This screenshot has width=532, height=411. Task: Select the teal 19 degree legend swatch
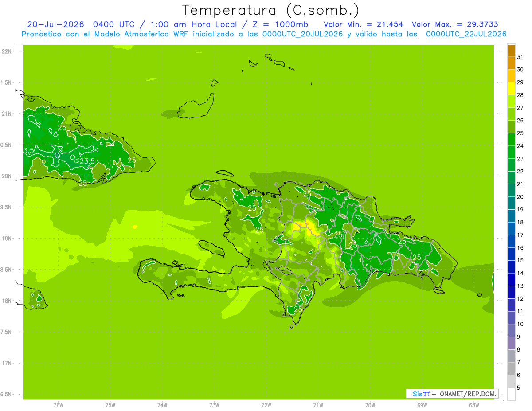tap(511, 204)
